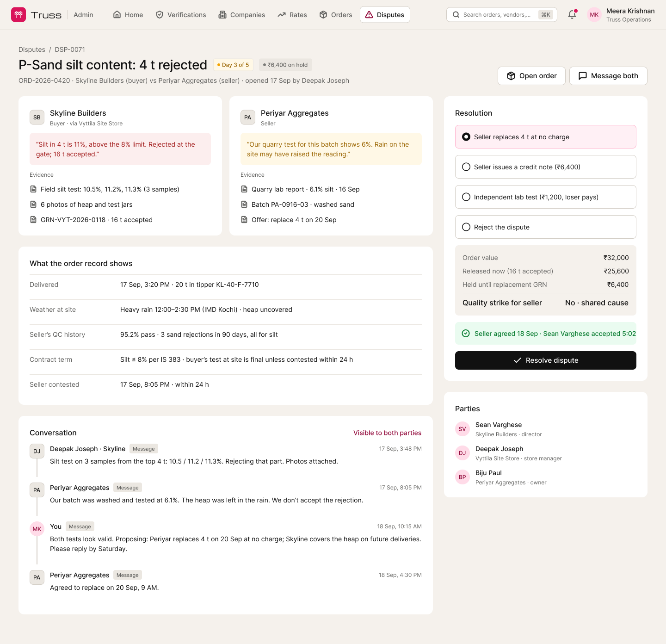Select Seller replaces 4 t at no charge
Image resolution: width=666 pixels, height=644 pixels.
click(546, 137)
